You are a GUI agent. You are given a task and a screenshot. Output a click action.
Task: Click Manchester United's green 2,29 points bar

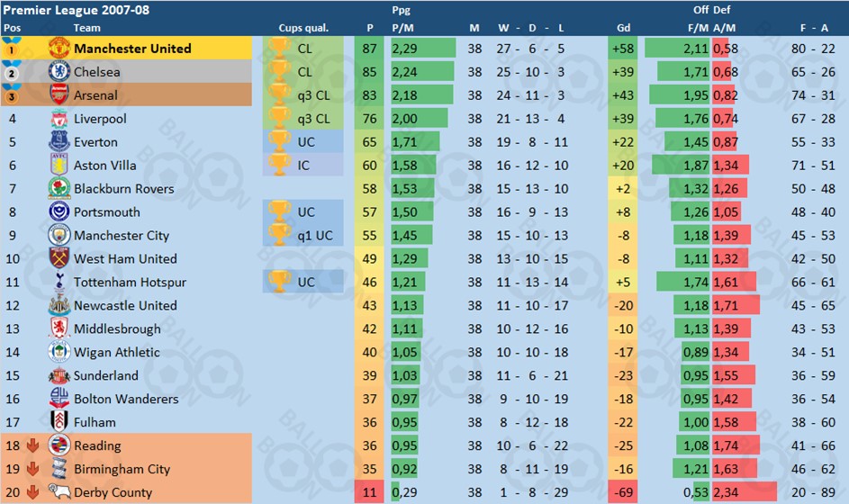tap(423, 49)
